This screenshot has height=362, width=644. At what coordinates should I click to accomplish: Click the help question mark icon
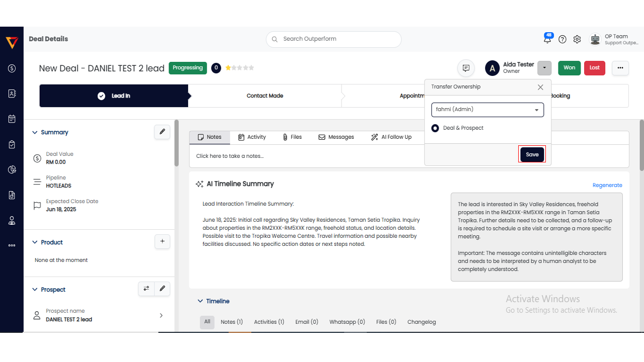[x=562, y=39]
